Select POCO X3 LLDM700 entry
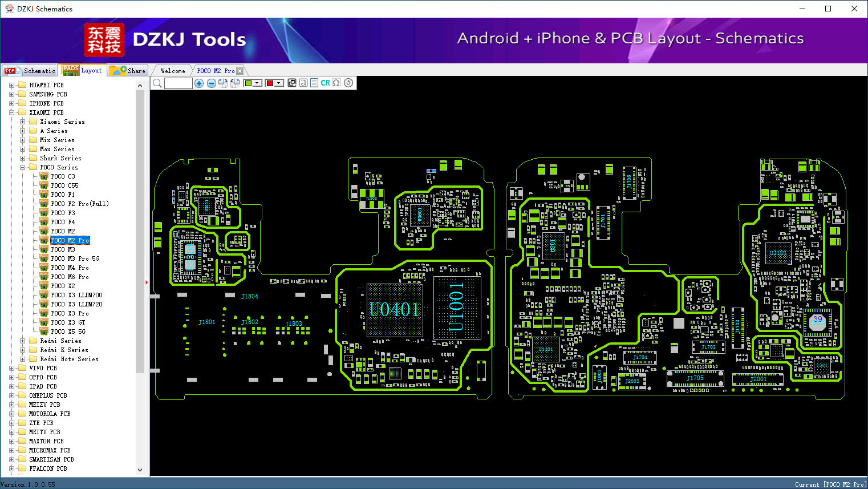This screenshot has height=489, width=868. pos(76,295)
